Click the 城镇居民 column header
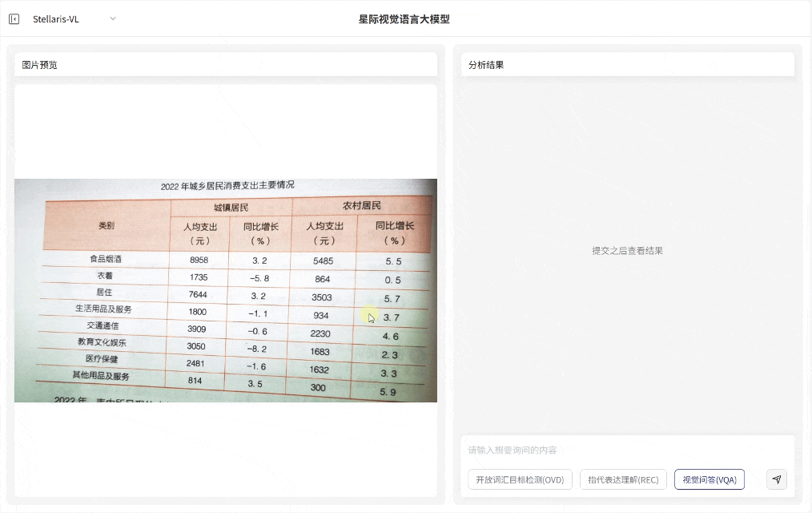 pyautogui.click(x=231, y=208)
